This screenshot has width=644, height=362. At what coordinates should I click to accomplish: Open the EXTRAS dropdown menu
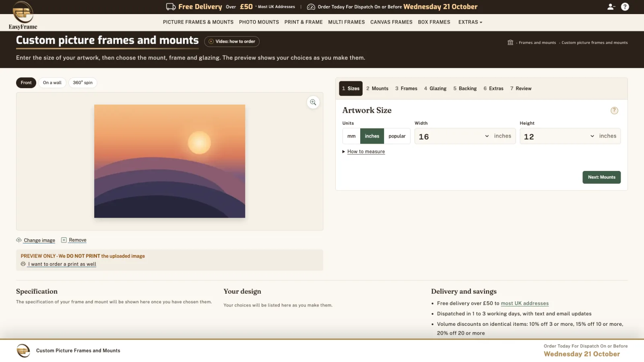pos(470,22)
